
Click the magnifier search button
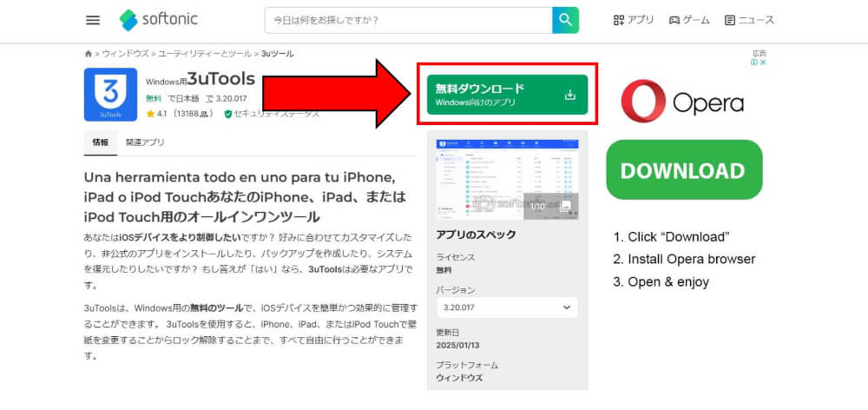pyautogui.click(x=565, y=20)
